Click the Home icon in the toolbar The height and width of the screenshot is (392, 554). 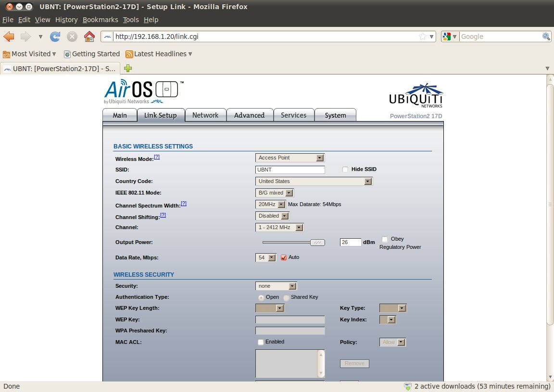(89, 37)
